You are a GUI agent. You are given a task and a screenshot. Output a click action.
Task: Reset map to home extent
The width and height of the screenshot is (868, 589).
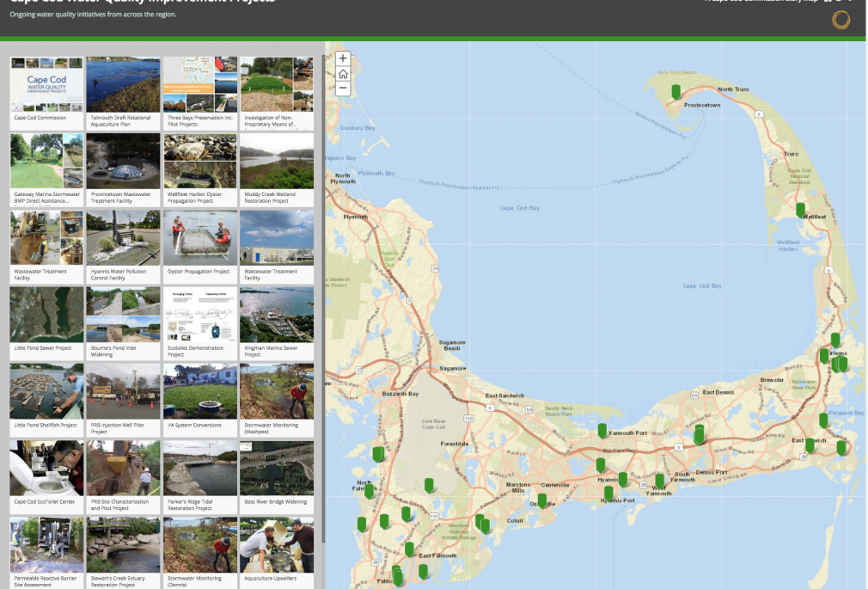click(343, 74)
